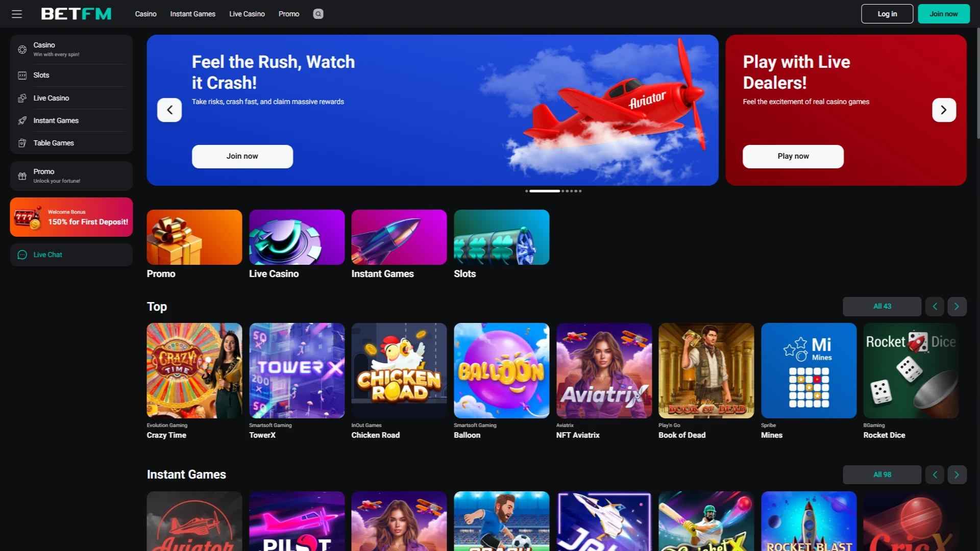Open the Crazy Time game thumbnail
This screenshot has width=980, height=551.
[x=194, y=370]
